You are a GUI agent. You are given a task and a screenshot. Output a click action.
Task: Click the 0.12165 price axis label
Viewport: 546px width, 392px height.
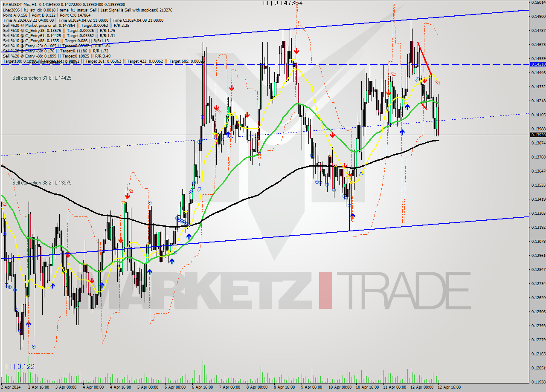[x=538, y=354]
